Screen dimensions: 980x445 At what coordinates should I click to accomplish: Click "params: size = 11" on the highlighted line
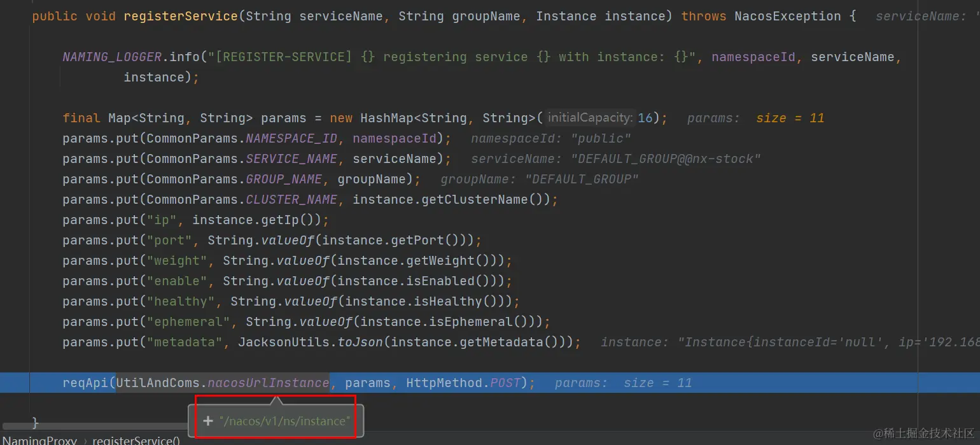coord(623,383)
